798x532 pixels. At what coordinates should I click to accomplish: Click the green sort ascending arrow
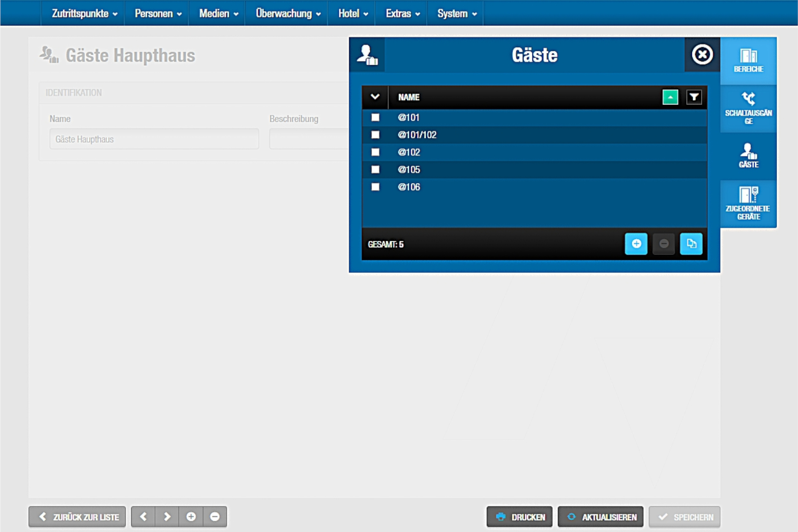(x=670, y=97)
